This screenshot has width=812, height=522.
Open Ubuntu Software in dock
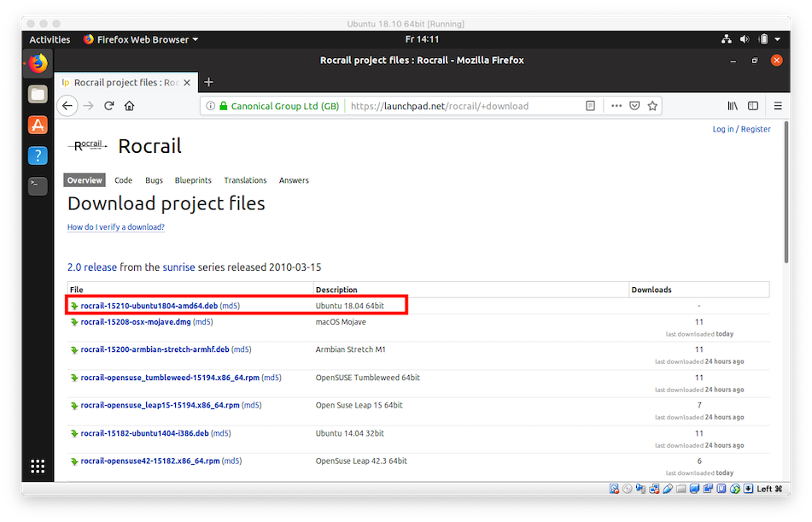point(38,125)
